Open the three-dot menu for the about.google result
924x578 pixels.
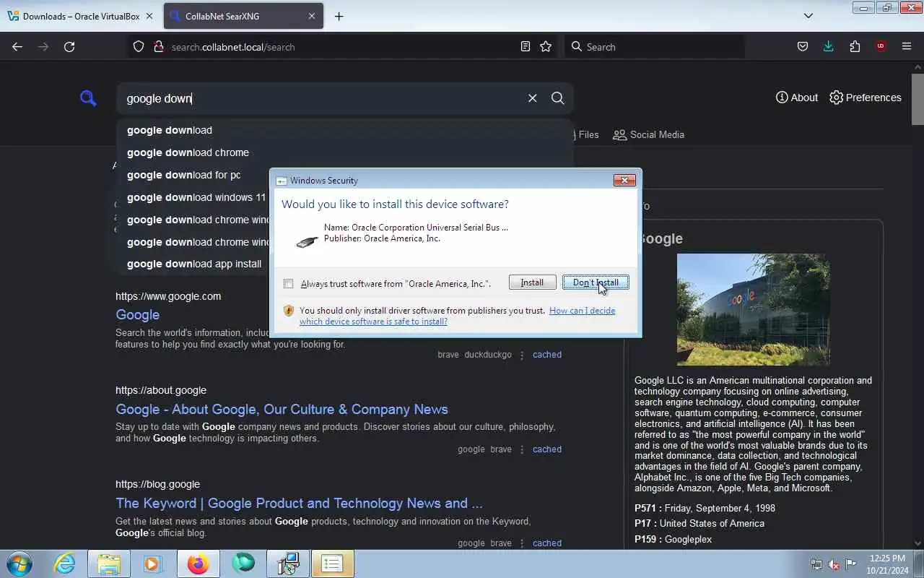coord(522,449)
